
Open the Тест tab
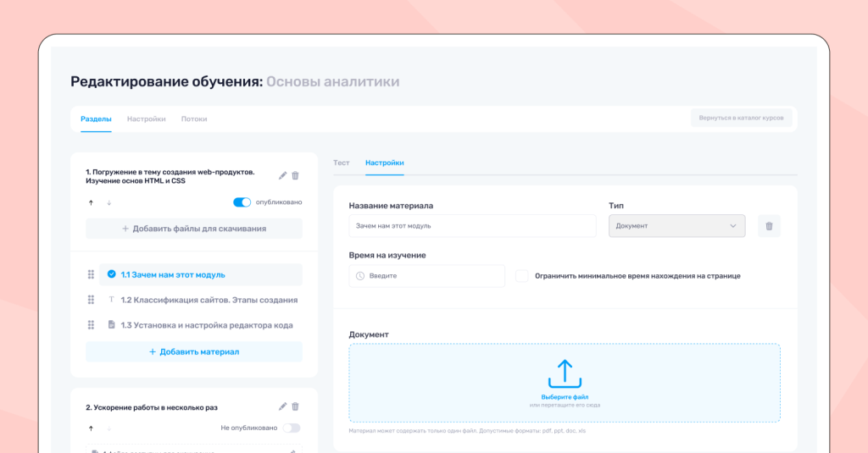pyautogui.click(x=342, y=163)
